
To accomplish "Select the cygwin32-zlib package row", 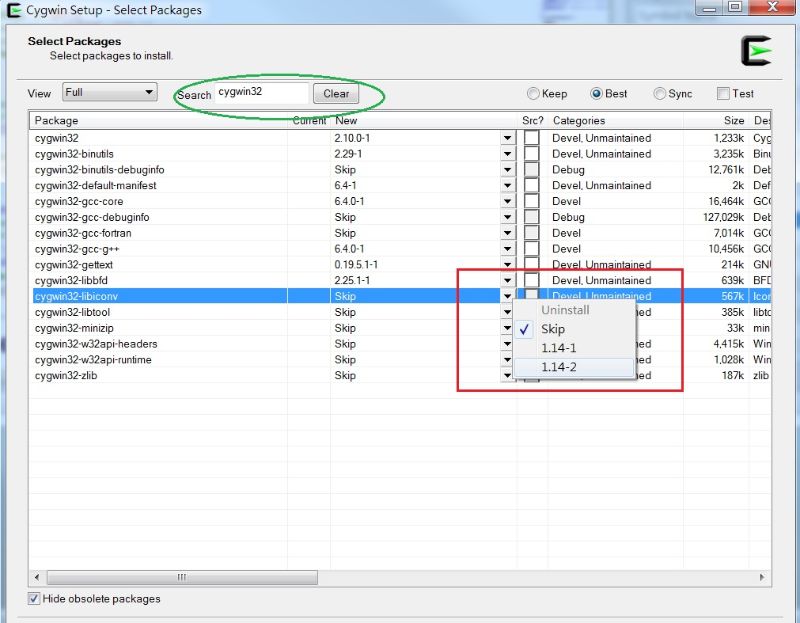I will point(402,375).
